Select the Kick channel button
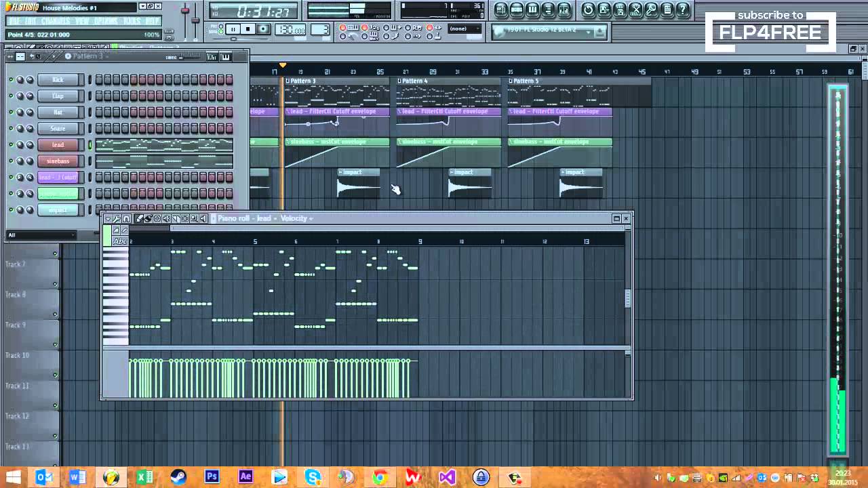This screenshot has height=488, width=868. pos(58,80)
